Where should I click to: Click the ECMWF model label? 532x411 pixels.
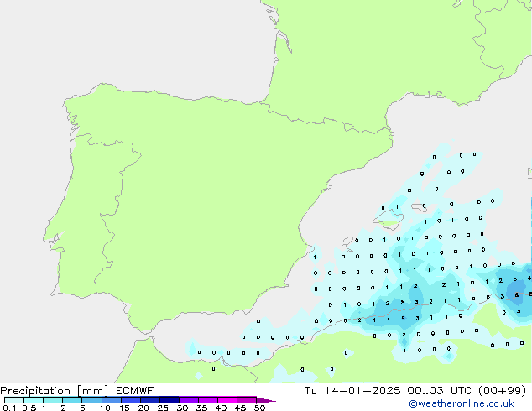click(x=135, y=391)
